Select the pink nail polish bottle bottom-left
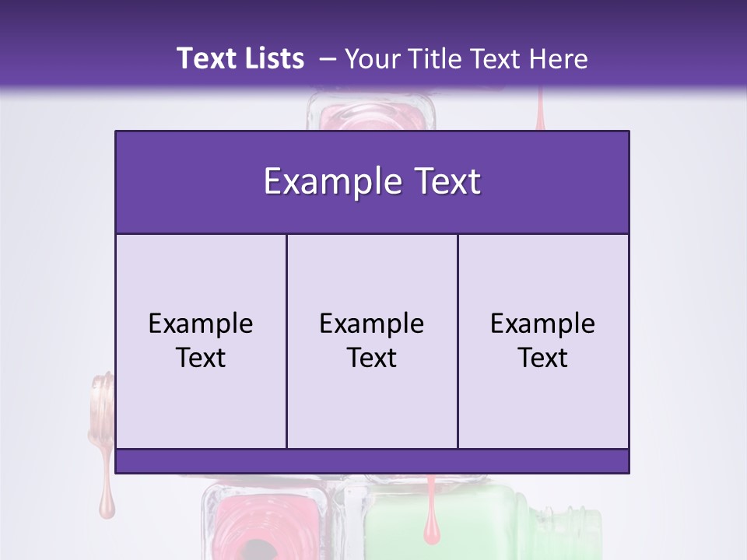 (x=263, y=521)
